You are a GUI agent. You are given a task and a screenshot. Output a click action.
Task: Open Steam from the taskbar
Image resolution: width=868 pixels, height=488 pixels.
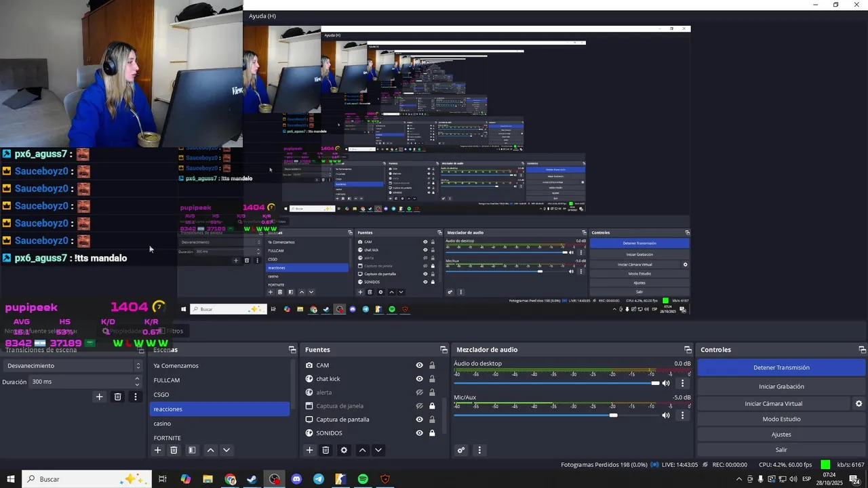click(252, 479)
